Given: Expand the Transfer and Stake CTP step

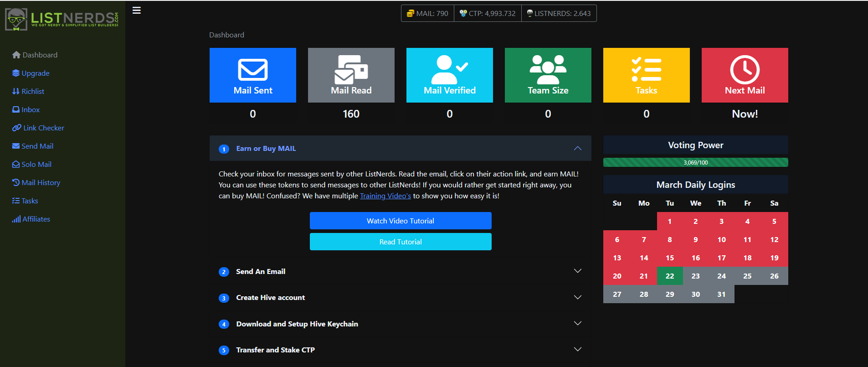Looking at the screenshot, I should (578, 349).
